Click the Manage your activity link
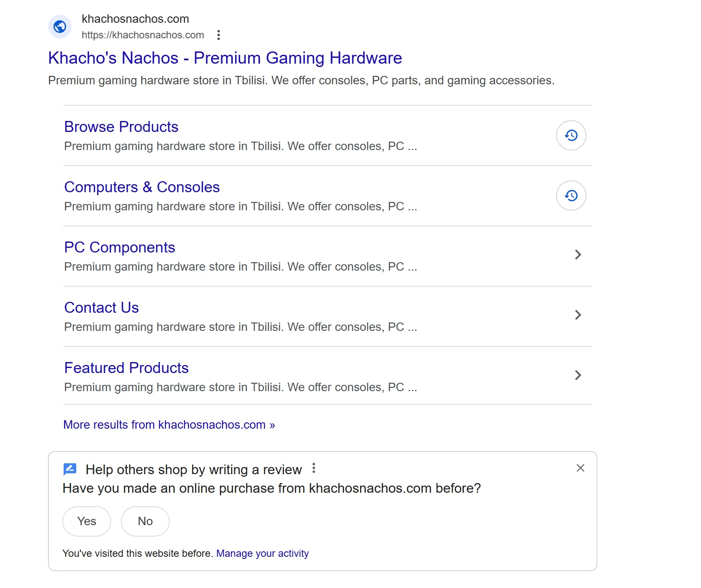701x588 pixels. 262,553
